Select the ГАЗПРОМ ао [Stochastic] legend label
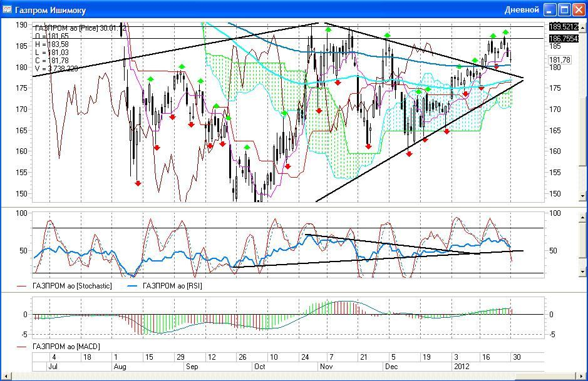This screenshot has width=588, height=381. click(x=72, y=286)
